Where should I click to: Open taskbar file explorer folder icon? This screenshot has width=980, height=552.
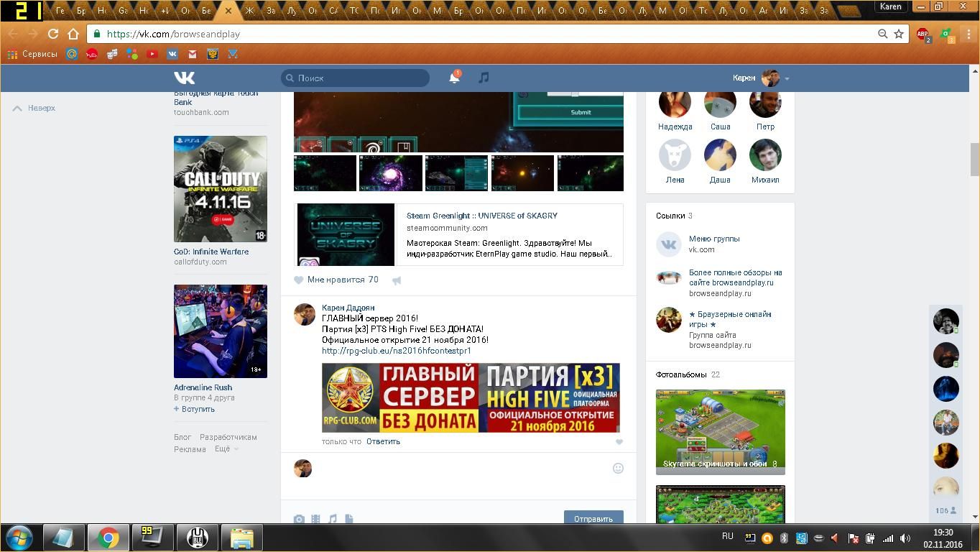(242, 538)
